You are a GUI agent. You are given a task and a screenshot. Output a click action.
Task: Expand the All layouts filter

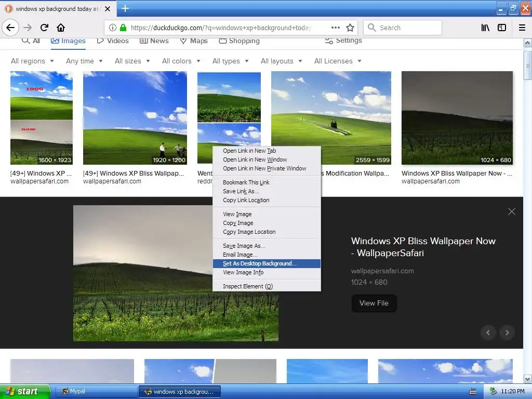coord(281,61)
